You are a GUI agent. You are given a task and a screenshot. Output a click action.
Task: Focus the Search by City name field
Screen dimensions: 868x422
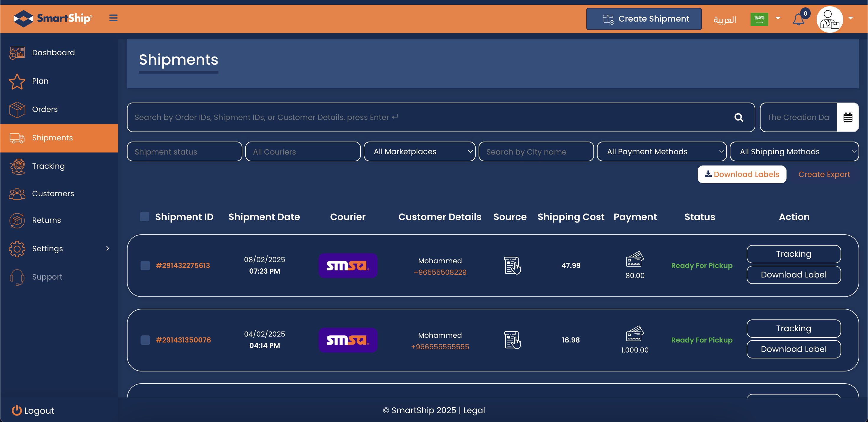tap(536, 152)
